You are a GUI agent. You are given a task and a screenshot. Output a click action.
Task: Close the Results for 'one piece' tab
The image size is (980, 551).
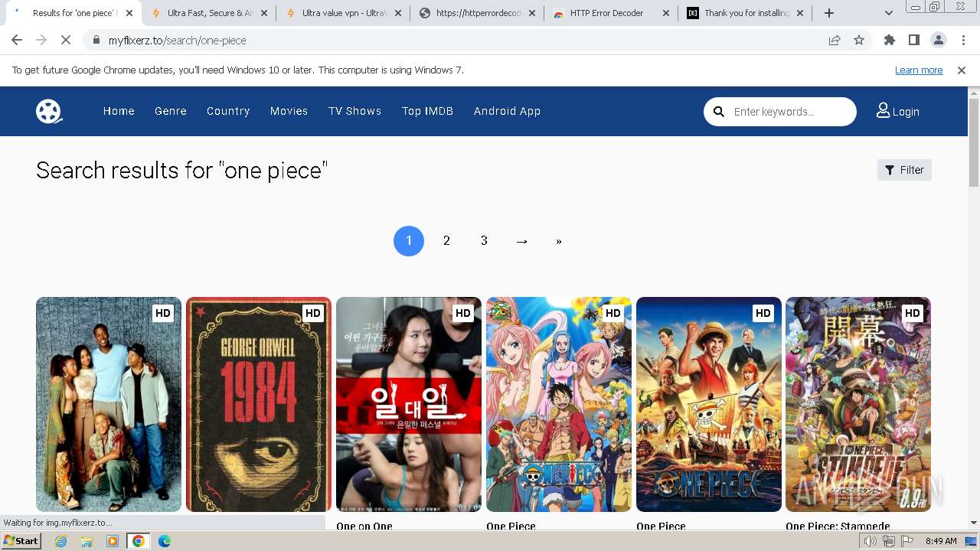pyautogui.click(x=129, y=13)
